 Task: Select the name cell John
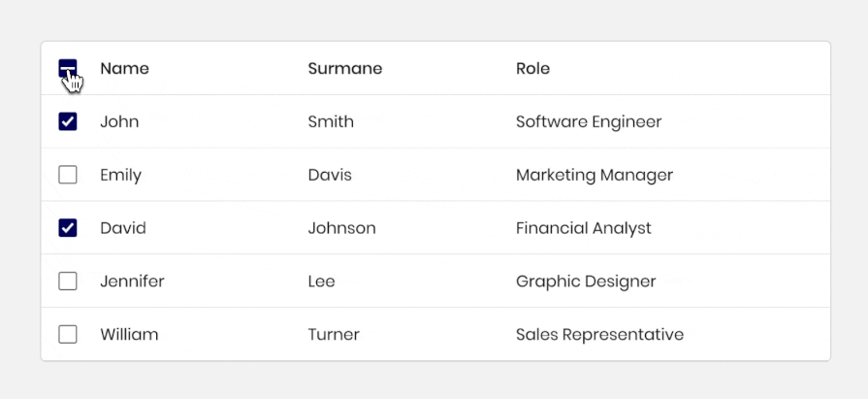coord(119,121)
